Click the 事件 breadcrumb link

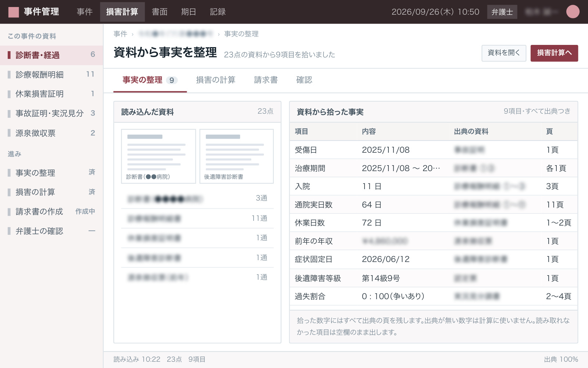tap(120, 34)
